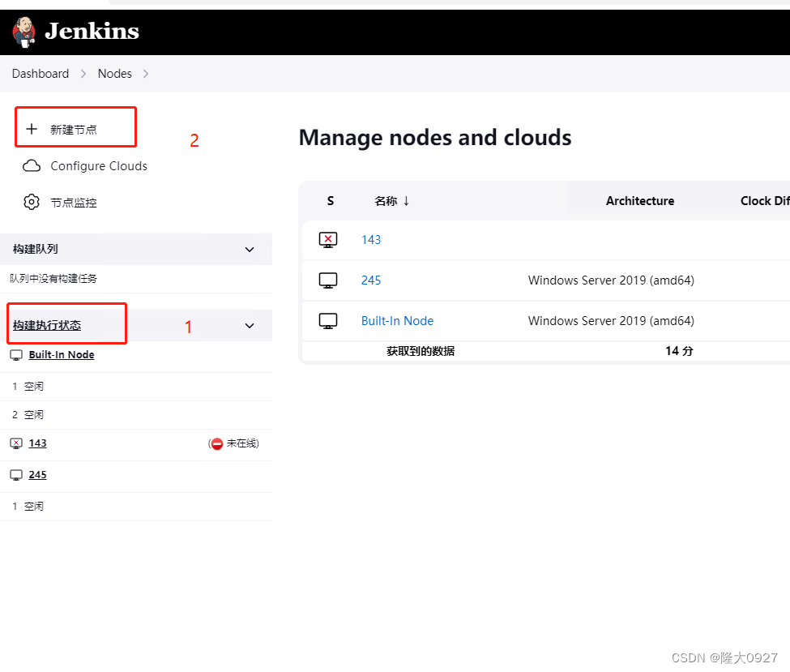Image resolution: width=790 pixels, height=672 pixels.
Task: Click the computer icon for Built-In Node row
Action: (327, 320)
